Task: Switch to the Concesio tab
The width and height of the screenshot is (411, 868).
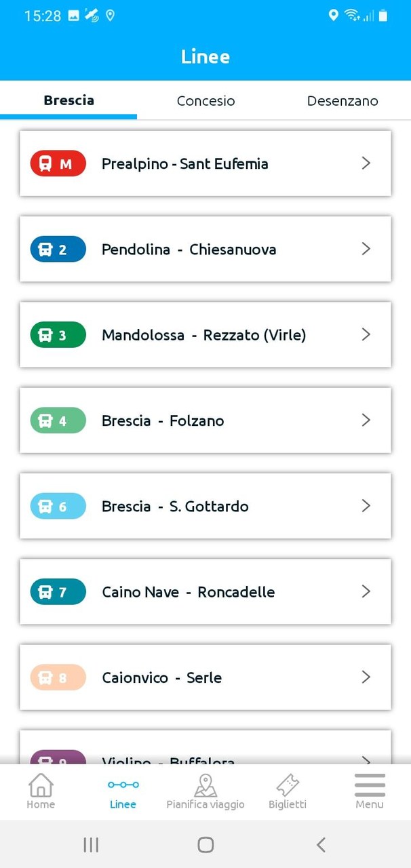Action: [x=206, y=100]
